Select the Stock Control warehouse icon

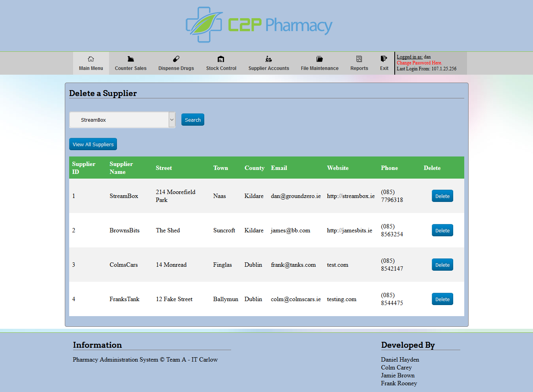pyautogui.click(x=221, y=59)
